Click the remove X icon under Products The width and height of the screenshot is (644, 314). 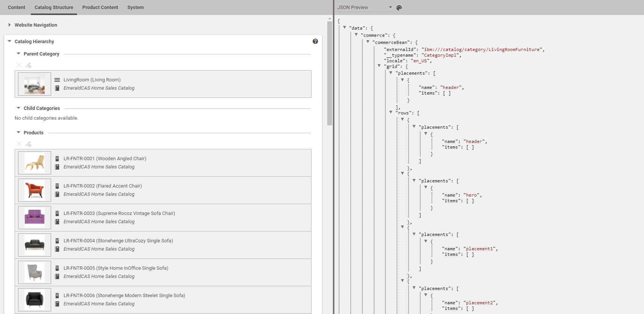(x=19, y=144)
